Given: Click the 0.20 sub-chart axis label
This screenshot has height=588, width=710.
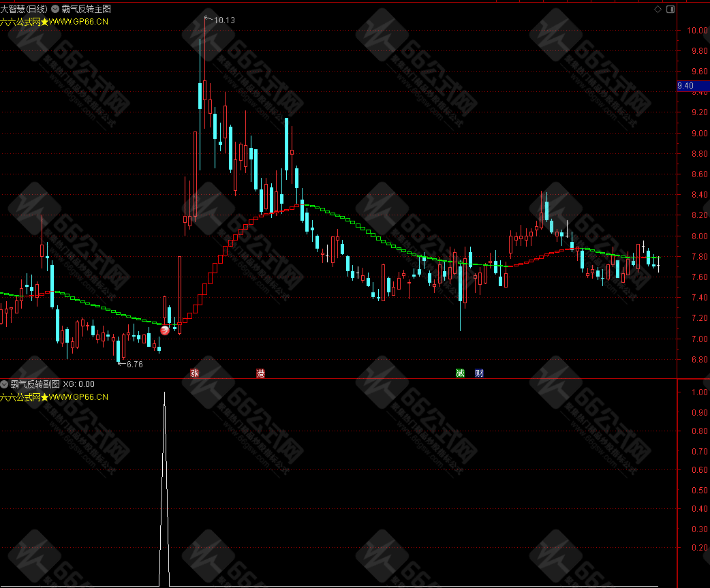Looking at the screenshot, I should [699, 547].
